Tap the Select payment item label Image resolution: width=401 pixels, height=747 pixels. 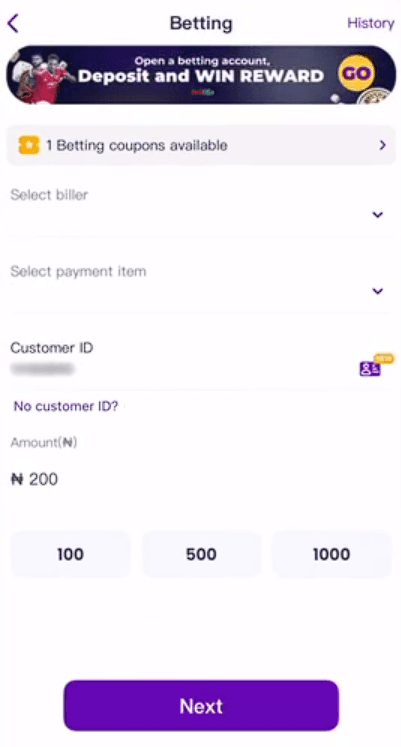point(78,272)
